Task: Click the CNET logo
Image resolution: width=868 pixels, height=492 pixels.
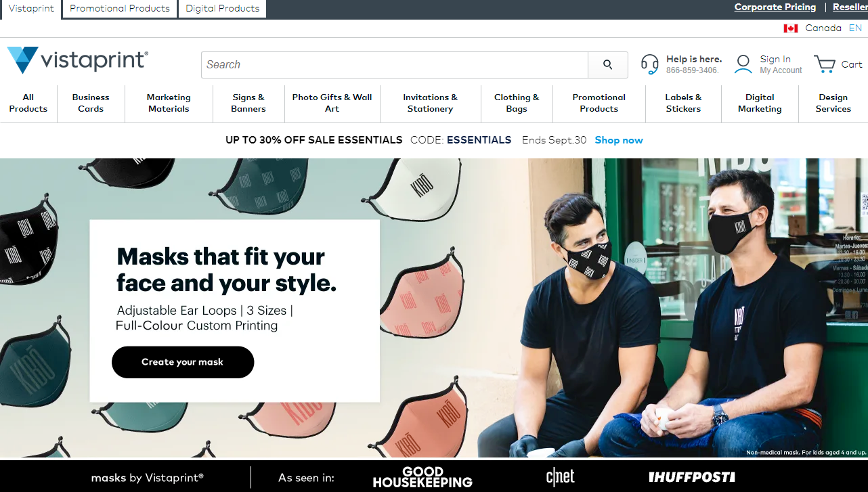Action: [560, 477]
